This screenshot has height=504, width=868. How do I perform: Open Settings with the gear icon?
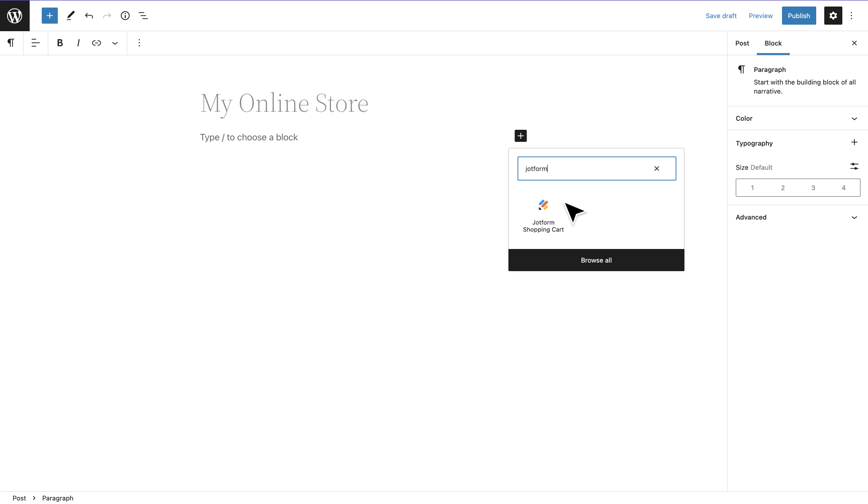(833, 16)
